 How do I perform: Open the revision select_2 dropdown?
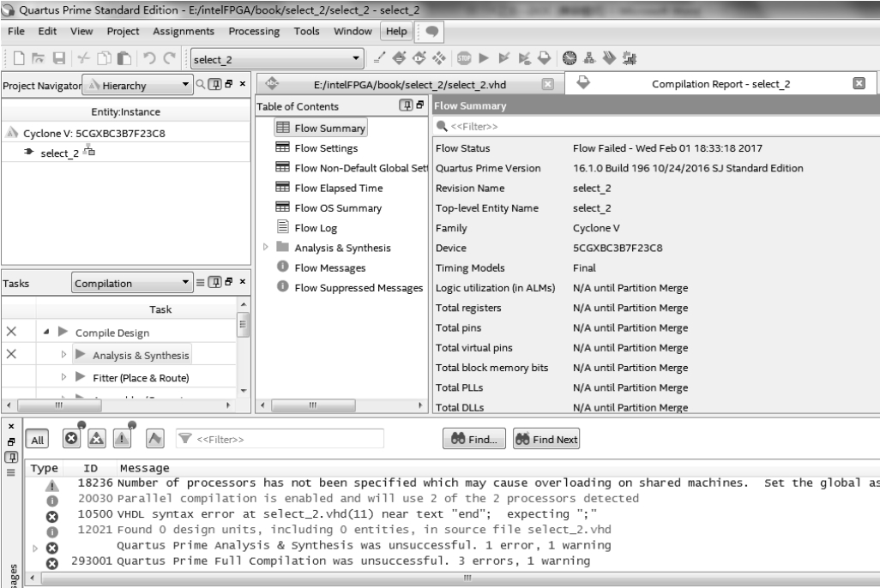(x=277, y=59)
